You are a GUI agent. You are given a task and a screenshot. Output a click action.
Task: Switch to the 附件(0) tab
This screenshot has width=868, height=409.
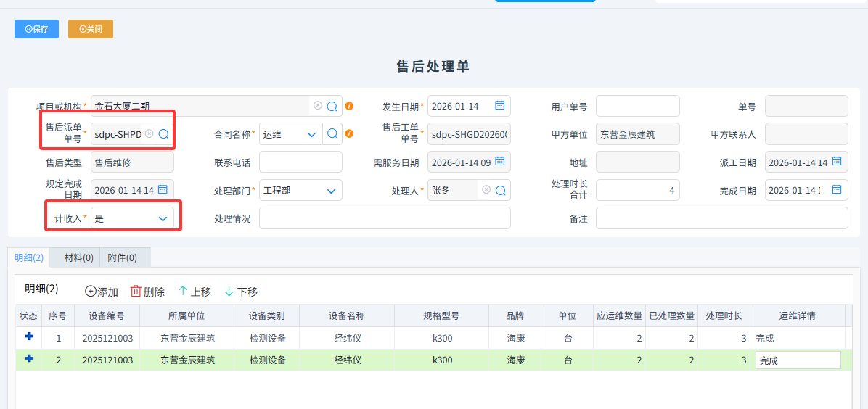click(x=122, y=257)
